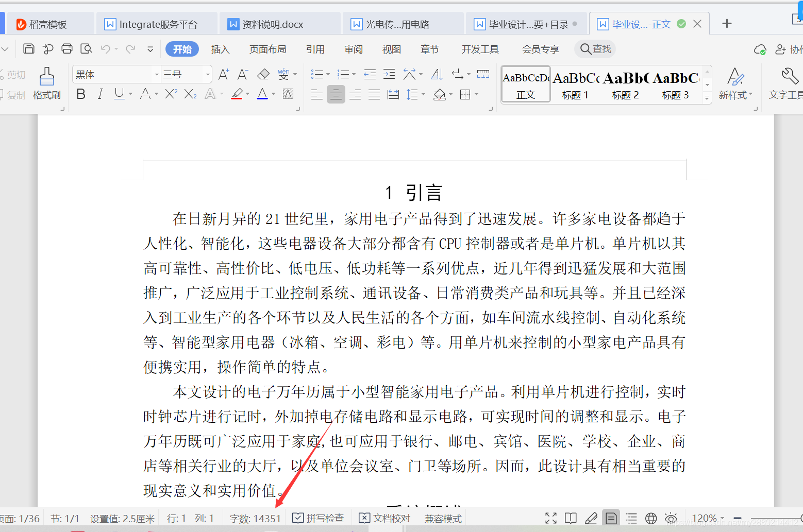
Task: Switch to web layout globe icon
Action: 651,518
